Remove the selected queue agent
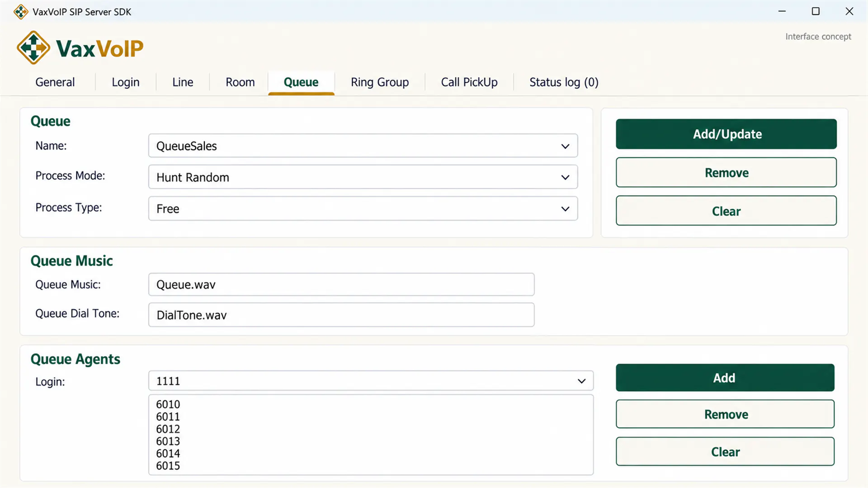This screenshot has width=868, height=488. (725, 414)
